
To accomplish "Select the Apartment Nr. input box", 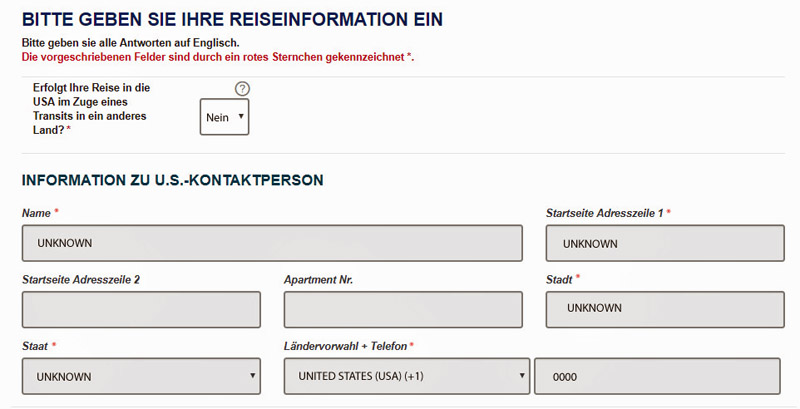I will pyautogui.click(x=403, y=309).
